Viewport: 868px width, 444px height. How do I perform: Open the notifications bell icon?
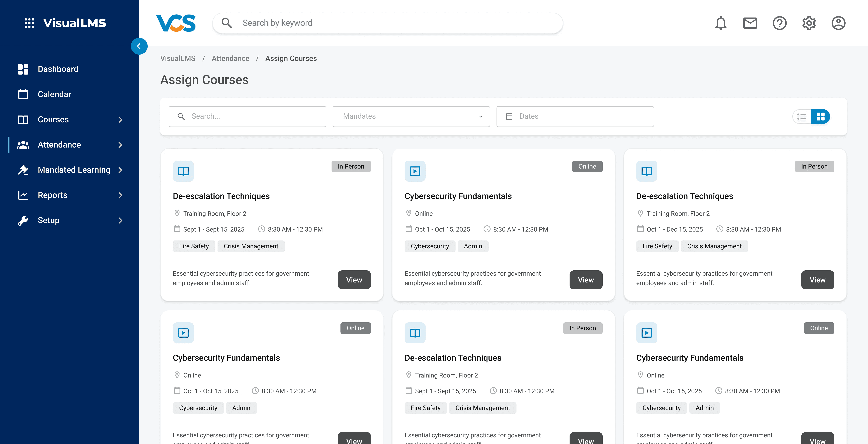pyautogui.click(x=720, y=23)
